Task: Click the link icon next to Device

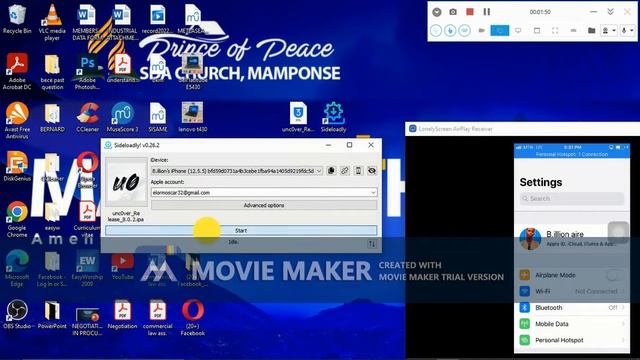Action: pos(345,171)
